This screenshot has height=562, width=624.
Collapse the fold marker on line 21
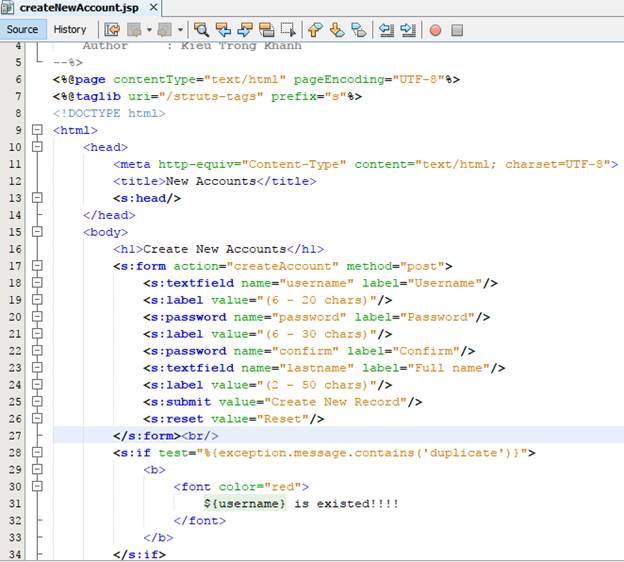(x=37, y=333)
